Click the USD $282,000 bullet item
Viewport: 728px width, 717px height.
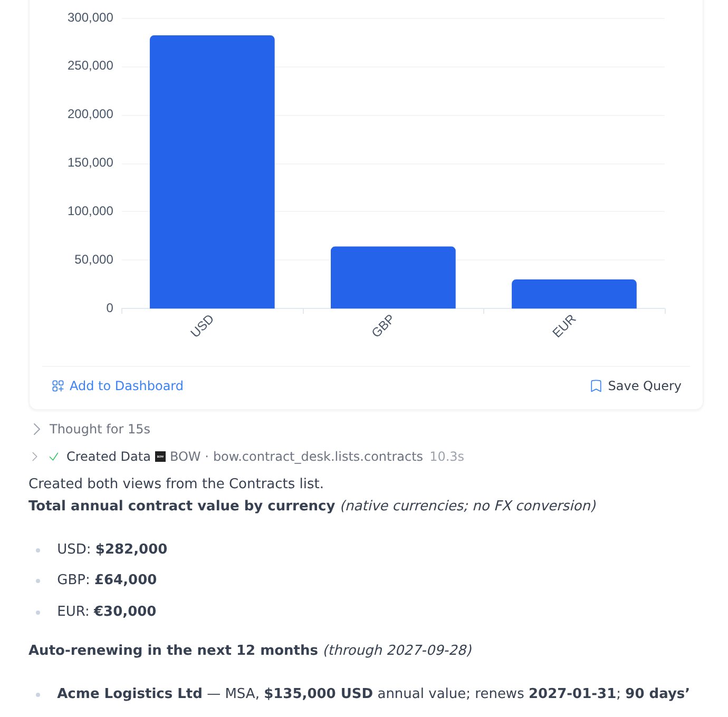(x=112, y=549)
